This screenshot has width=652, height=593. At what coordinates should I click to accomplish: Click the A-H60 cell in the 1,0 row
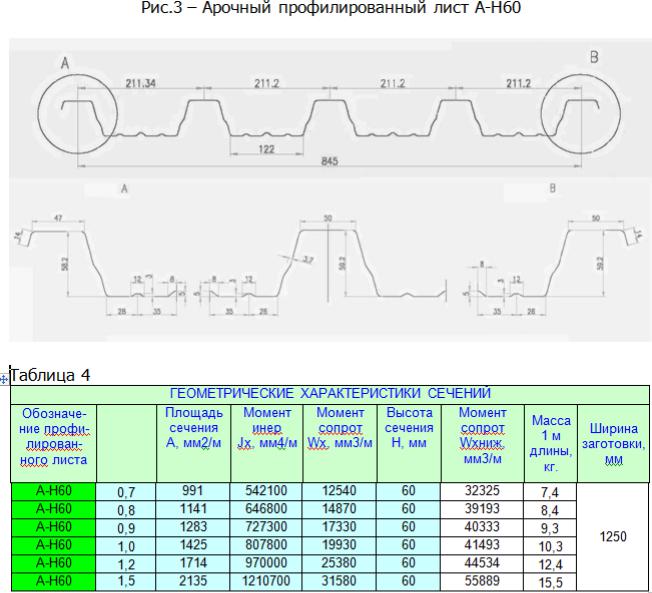click(54, 545)
